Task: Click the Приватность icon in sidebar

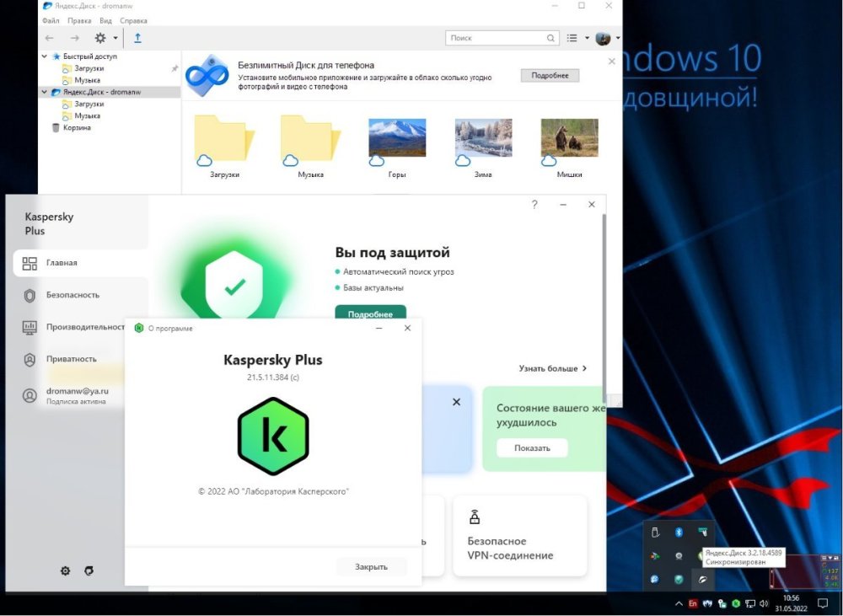Action: tap(30, 360)
